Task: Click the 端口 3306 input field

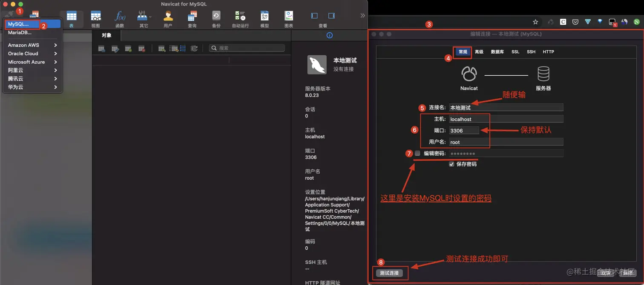Action: 464,131
